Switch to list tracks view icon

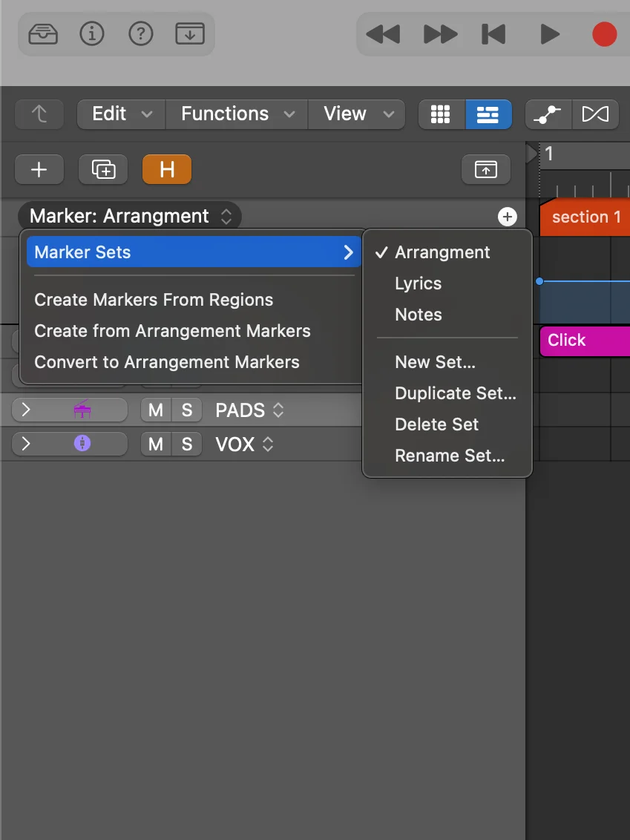488,114
